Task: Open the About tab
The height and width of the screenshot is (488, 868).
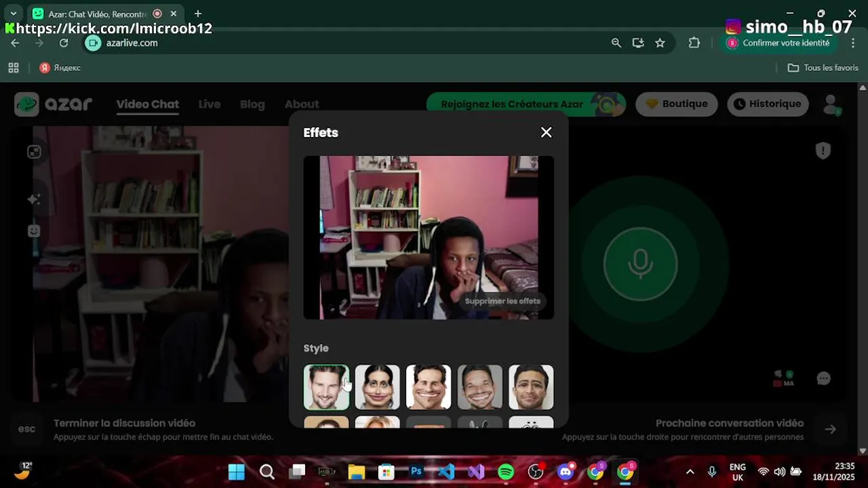Action: pyautogui.click(x=302, y=104)
